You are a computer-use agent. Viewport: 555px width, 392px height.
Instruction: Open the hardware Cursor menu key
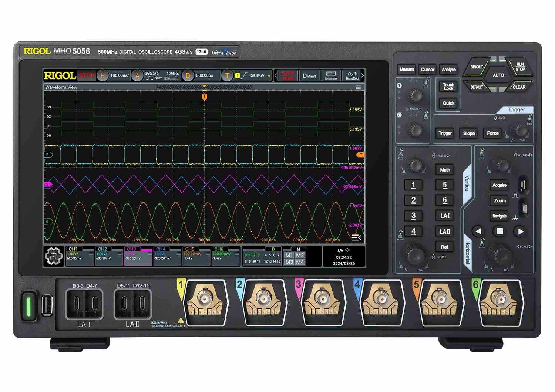tap(428, 70)
